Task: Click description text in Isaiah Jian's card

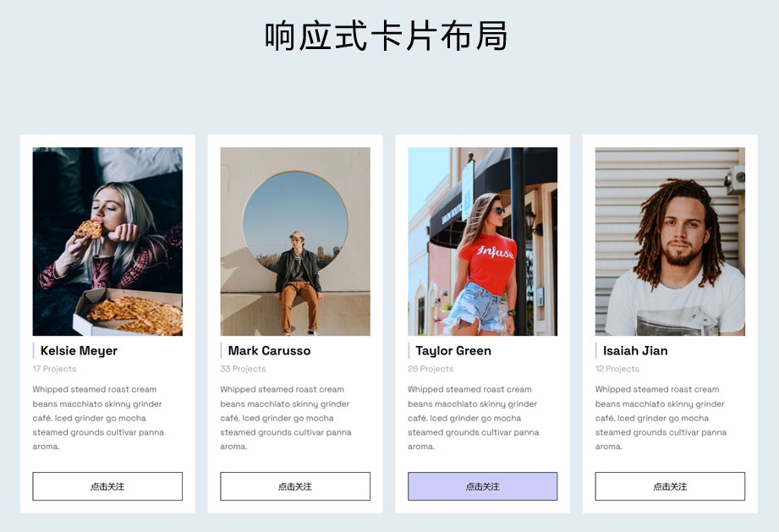Action: [661, 418]
